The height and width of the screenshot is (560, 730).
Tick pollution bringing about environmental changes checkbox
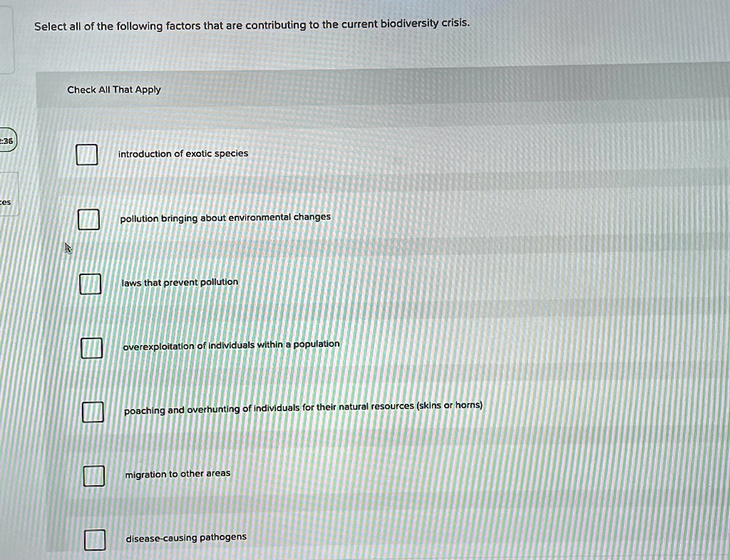(x=88, y=219)
